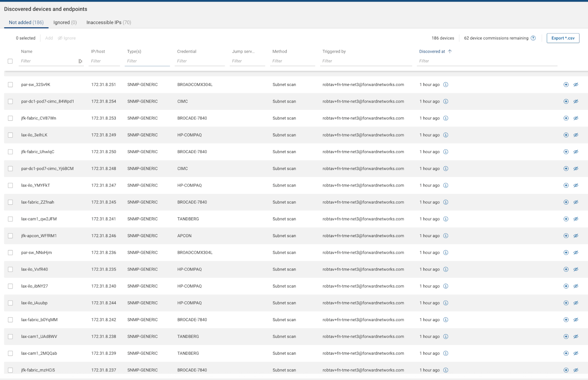Sort by the IP/host column header

click(x=98, y=51)
